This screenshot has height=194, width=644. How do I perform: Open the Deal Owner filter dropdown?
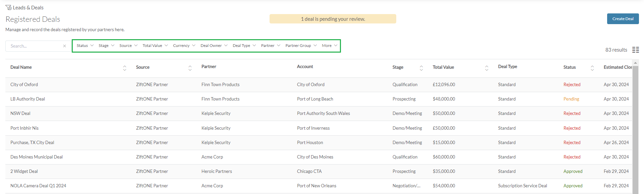coord(214,46)
